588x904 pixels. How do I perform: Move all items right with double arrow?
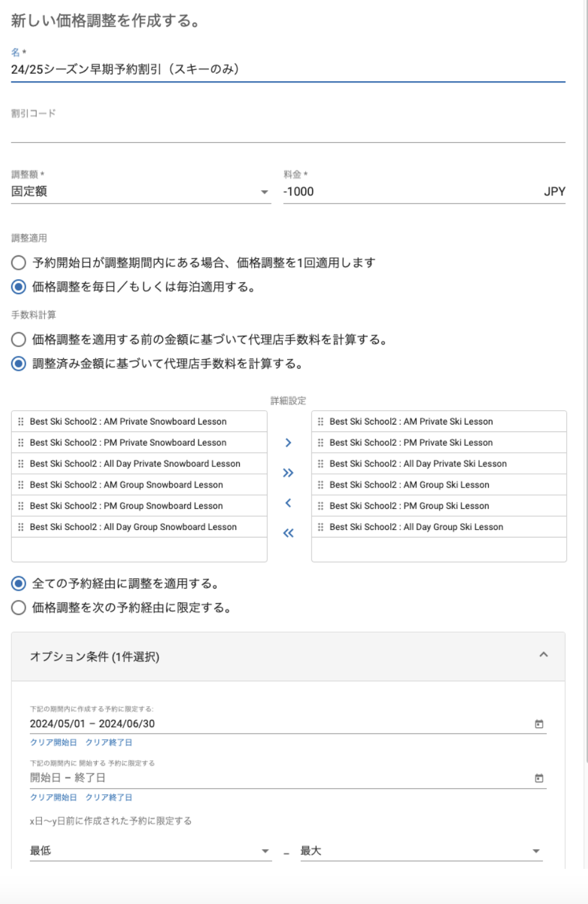288,473
